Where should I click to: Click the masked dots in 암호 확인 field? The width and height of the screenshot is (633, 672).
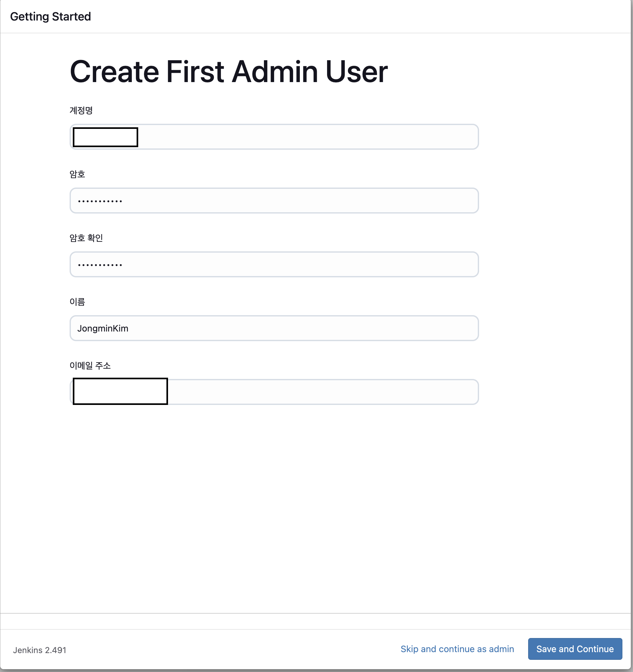pos(100,265)
